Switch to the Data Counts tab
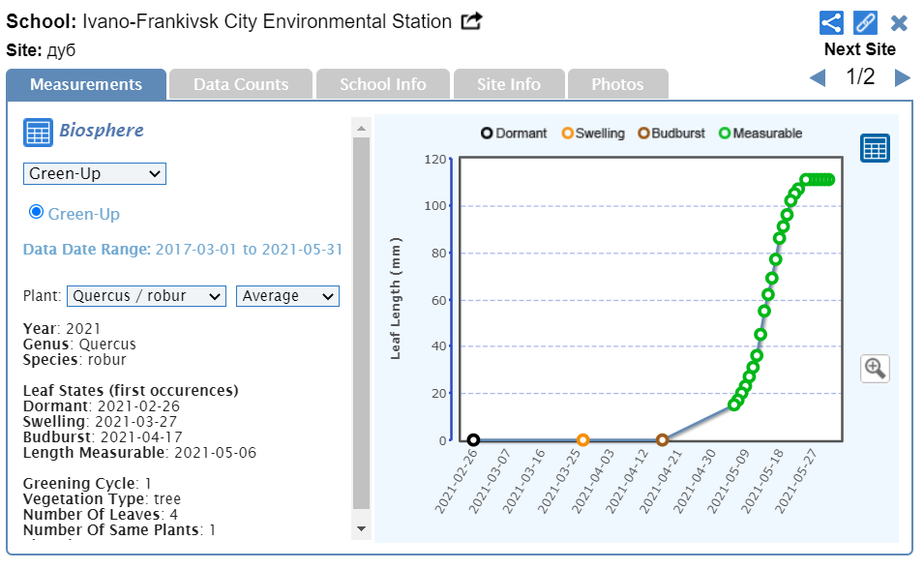 [241, 84]
